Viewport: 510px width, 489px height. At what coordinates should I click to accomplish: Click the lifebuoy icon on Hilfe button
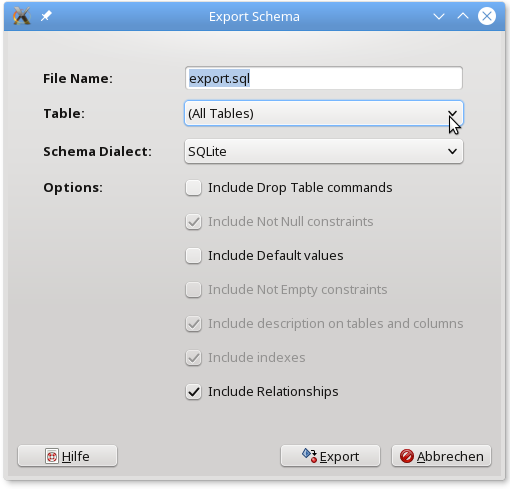[52, 456]
